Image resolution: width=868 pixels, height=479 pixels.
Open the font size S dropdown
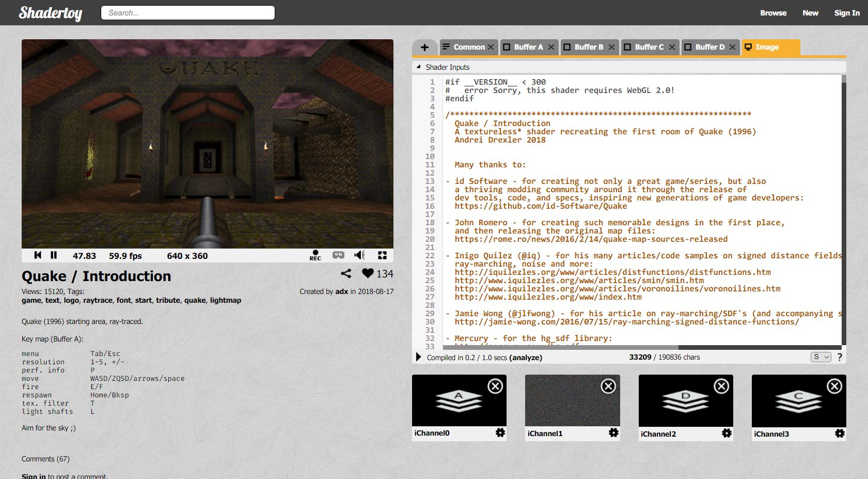820,357
